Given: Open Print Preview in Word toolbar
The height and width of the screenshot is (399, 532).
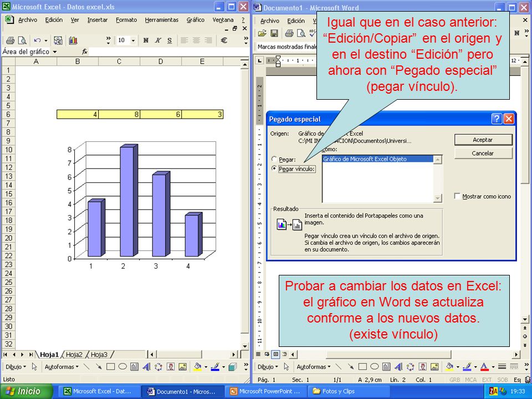Looking at the screenshot, I should 301,33.
